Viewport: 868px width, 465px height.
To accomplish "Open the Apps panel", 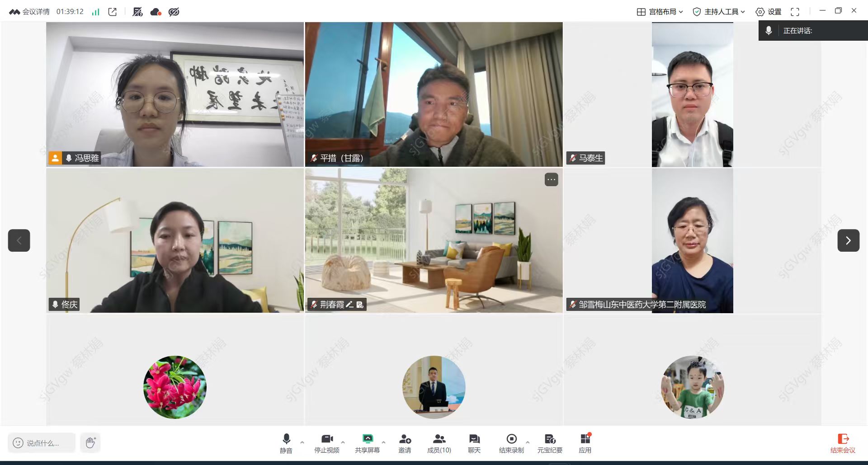I will (x=585, y=443).
